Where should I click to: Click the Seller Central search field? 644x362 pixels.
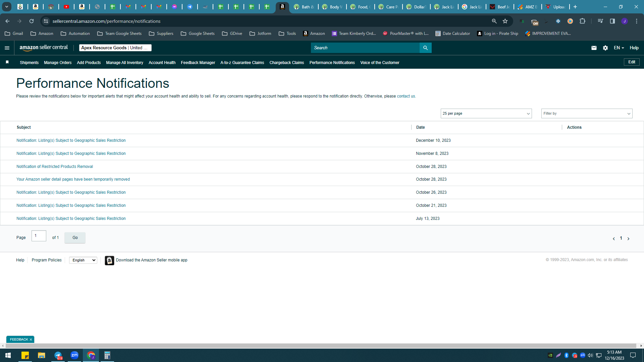point(365,48)
